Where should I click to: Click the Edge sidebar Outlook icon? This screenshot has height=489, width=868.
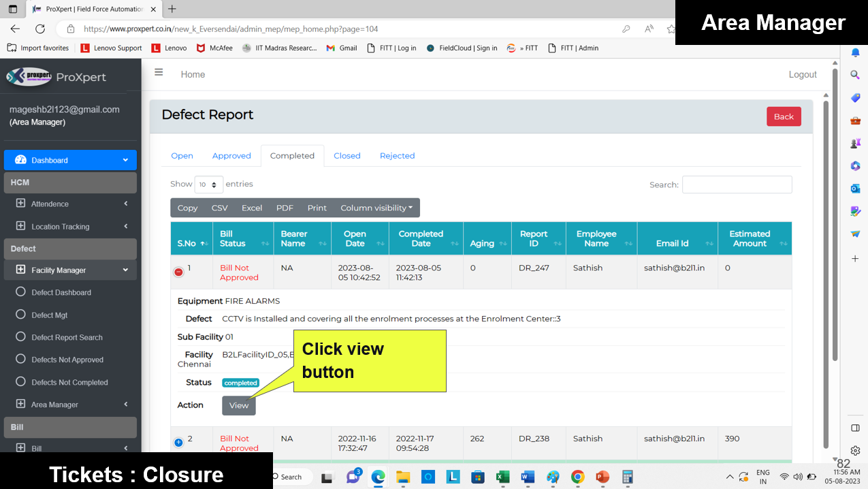tap(855, 189)
